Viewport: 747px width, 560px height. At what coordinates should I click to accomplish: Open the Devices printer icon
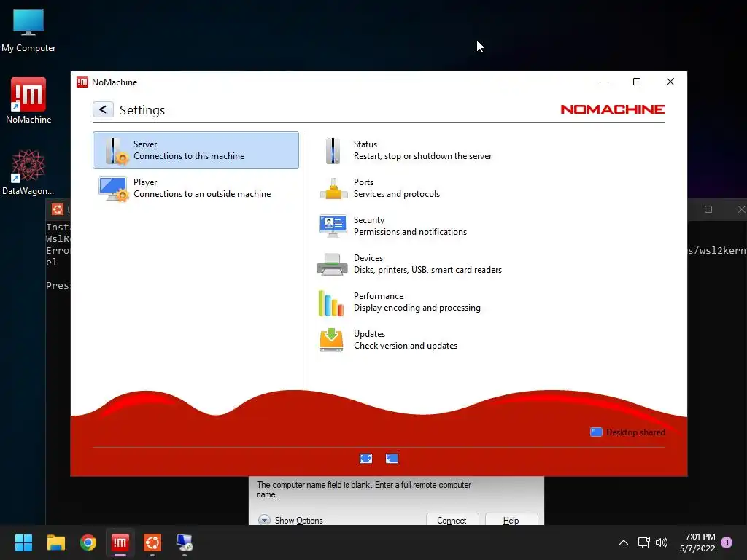(x=332, y=264)
